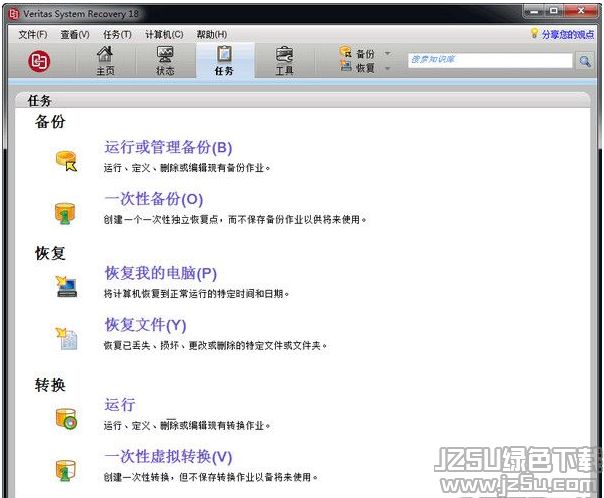Maximize the Veritas System Recovery window

pos(554,11)
